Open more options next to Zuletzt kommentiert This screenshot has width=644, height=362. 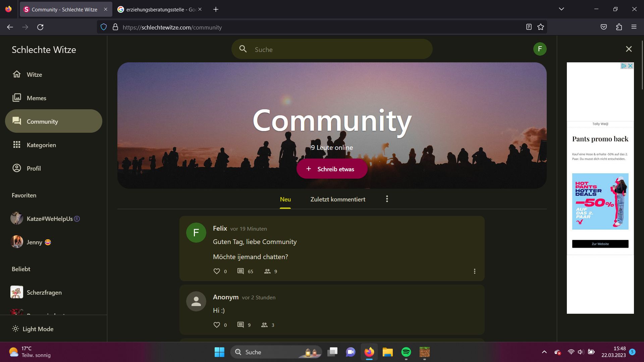coord(387,199)
